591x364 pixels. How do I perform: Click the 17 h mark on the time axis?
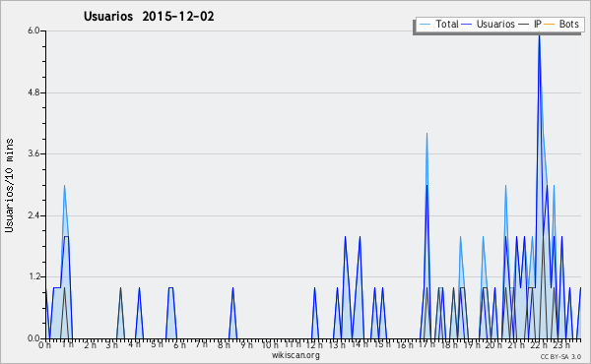point(427,344)
